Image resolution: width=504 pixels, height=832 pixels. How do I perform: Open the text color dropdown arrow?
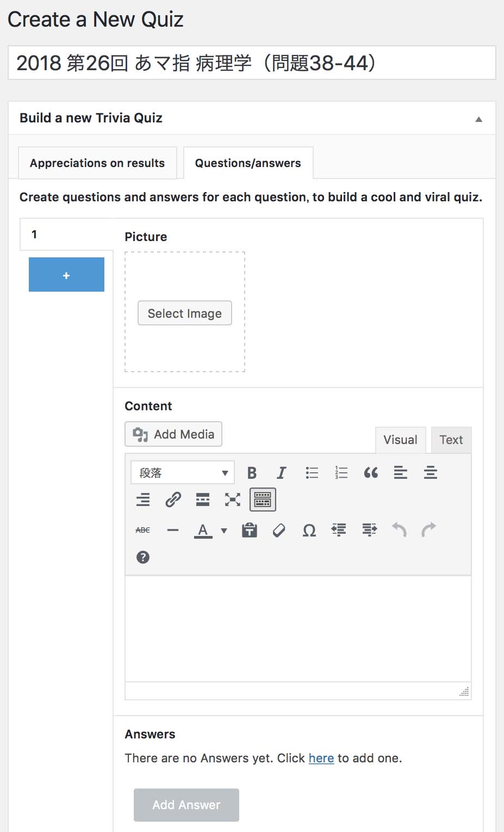pyautogui.click(x=224, y=531)
